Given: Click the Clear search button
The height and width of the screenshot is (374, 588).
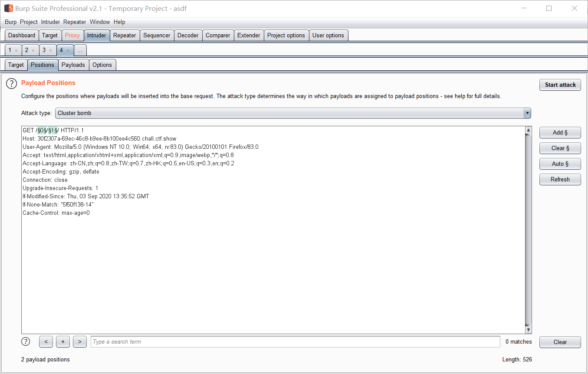Looking at the screenshot, I should coord(560,342).
